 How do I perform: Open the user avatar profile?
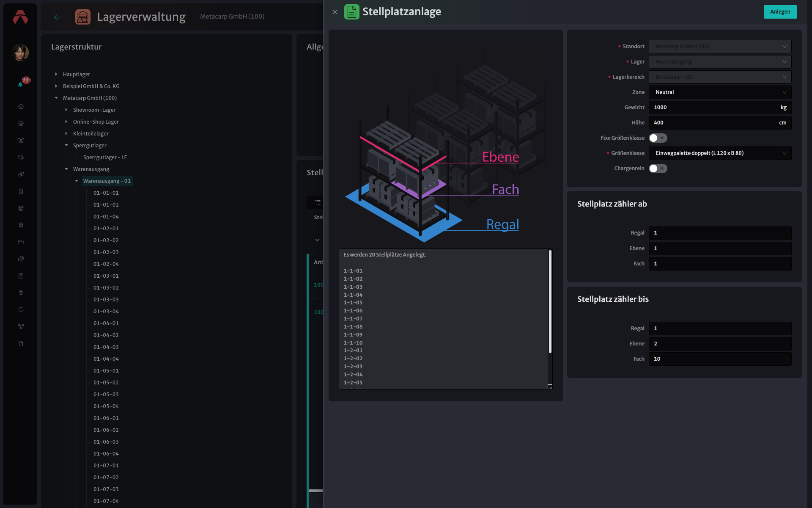[x=20, y=52]
